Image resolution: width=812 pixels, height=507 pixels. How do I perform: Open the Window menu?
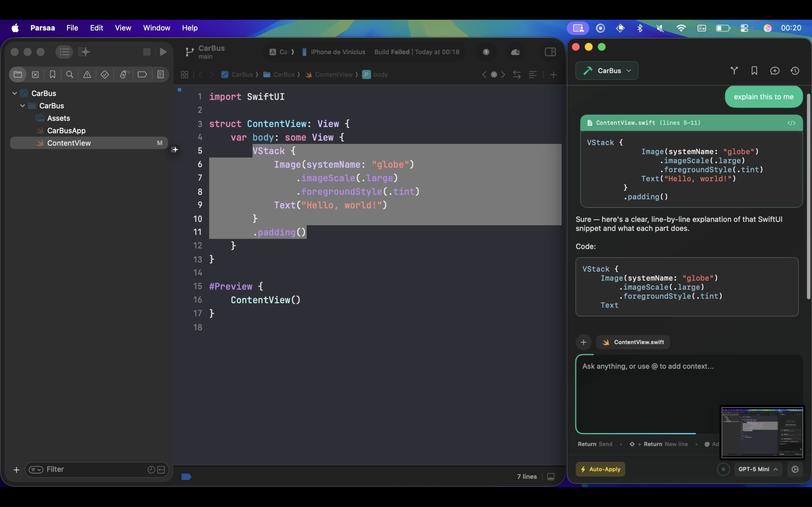[157, 28]
